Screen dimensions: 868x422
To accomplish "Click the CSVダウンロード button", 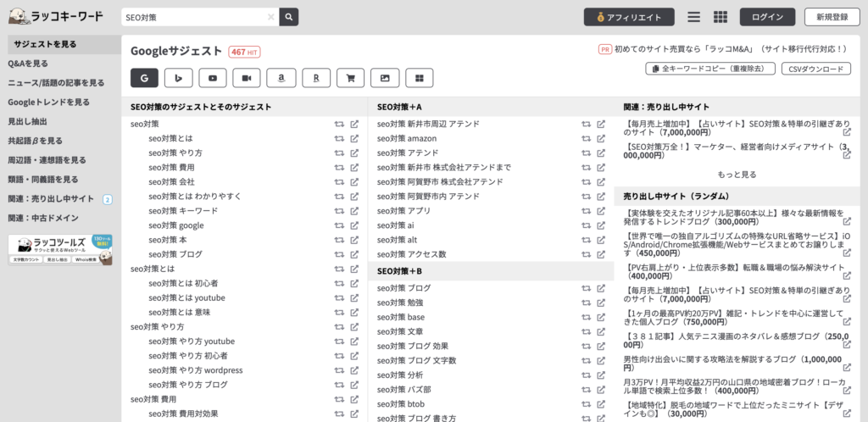I will tap(815, 69).
